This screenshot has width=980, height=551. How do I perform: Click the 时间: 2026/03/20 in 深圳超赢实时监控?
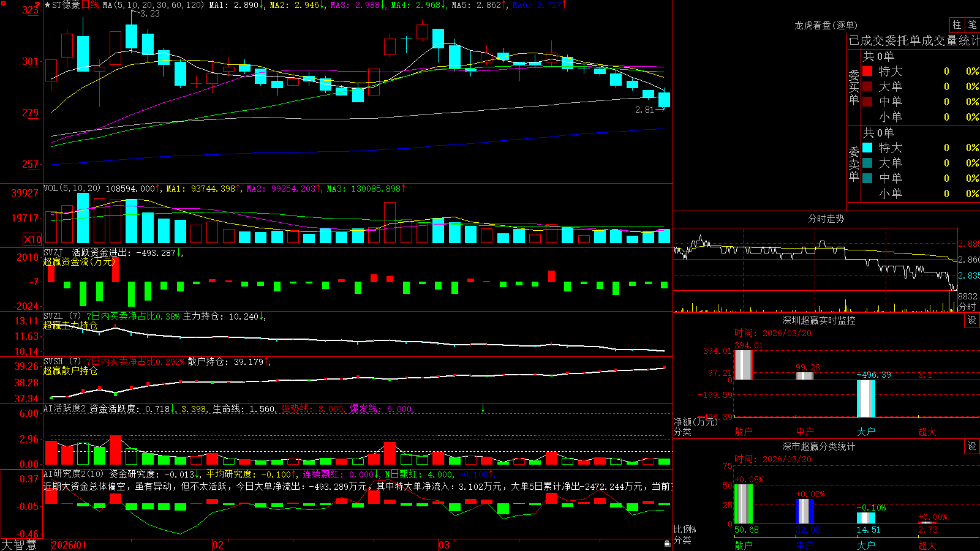coord(773,333)
